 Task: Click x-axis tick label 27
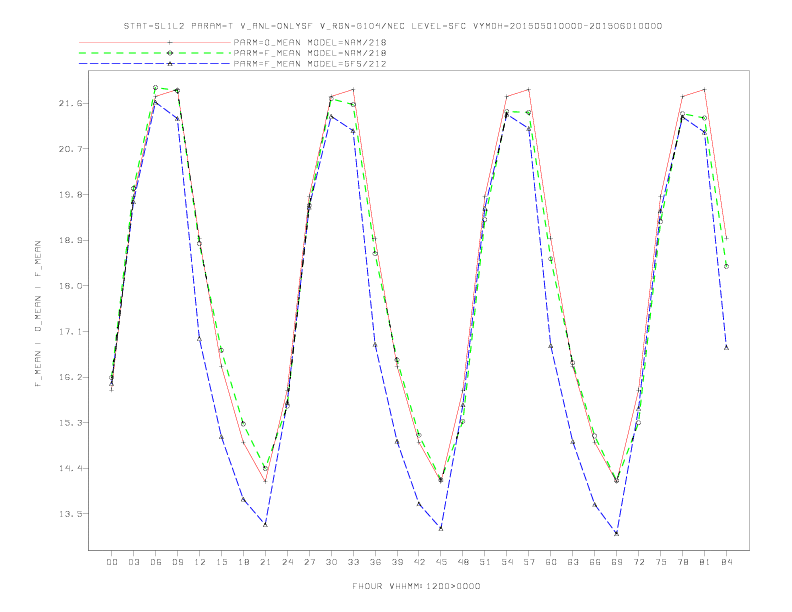click(x=309, y=562)
